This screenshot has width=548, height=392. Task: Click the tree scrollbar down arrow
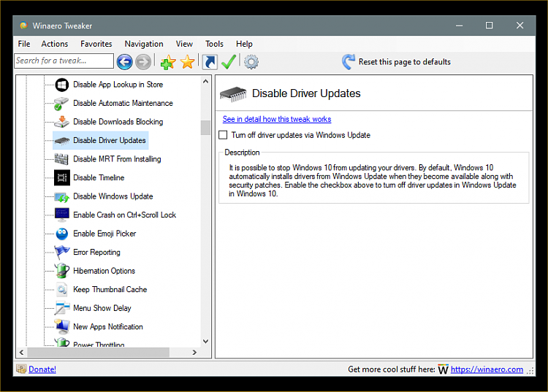click(x=205, y=342)
